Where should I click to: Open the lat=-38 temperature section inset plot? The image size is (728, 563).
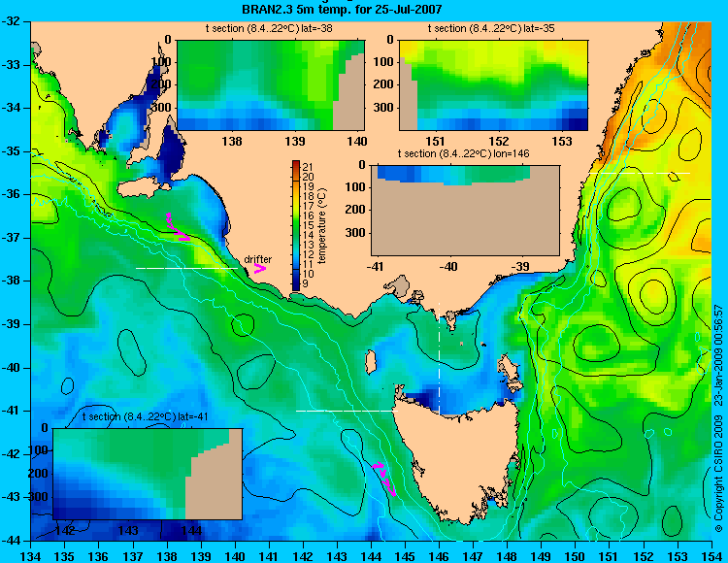coord(271,85)
